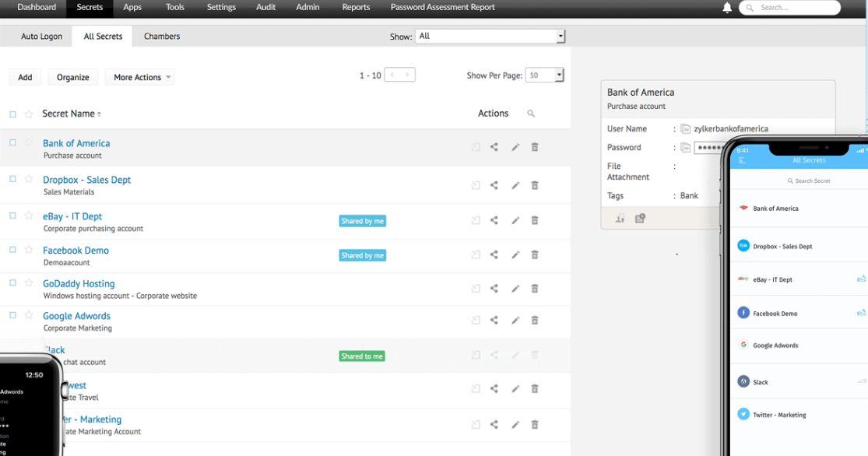Expand the Show Per Page dropdown
This screenshot has height=456, width=868.
point(544,75)
